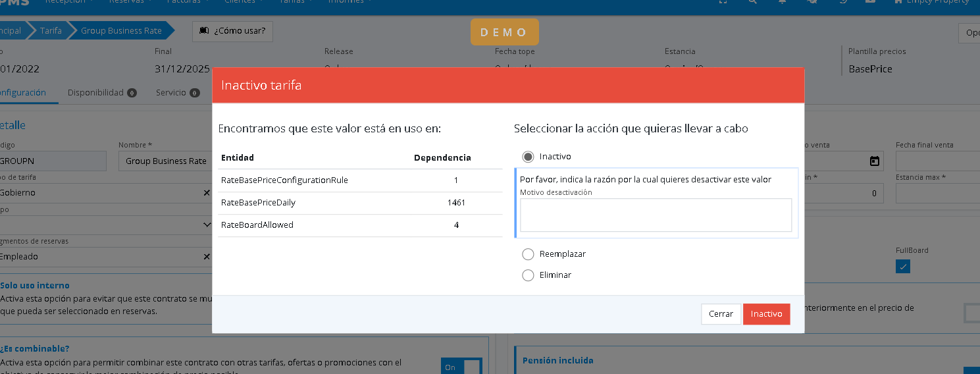Click the home icon beside Empty Property
This screenshot has width=980, height=374.
(899, 2)
